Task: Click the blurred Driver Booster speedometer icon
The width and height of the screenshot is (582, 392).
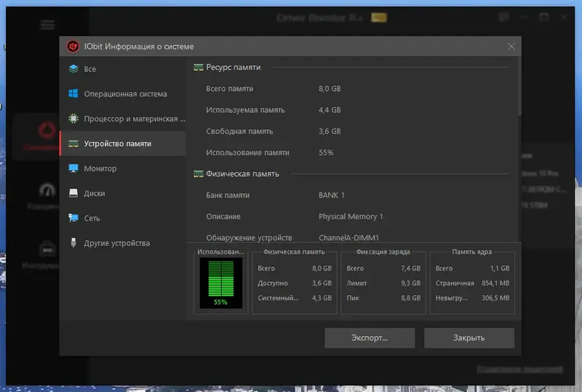Action: (x=47, y=191)
